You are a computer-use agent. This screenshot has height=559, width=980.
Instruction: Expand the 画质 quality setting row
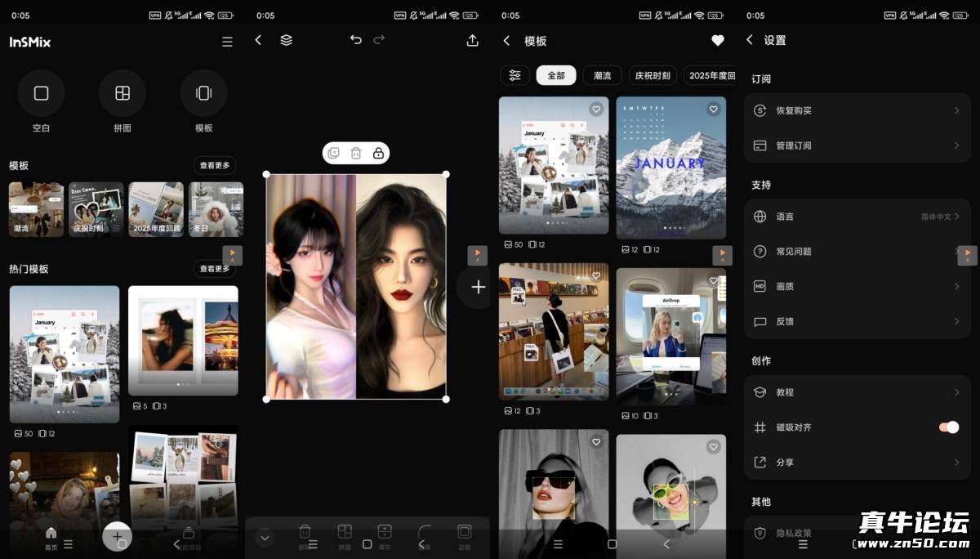[x=857, y=286]
